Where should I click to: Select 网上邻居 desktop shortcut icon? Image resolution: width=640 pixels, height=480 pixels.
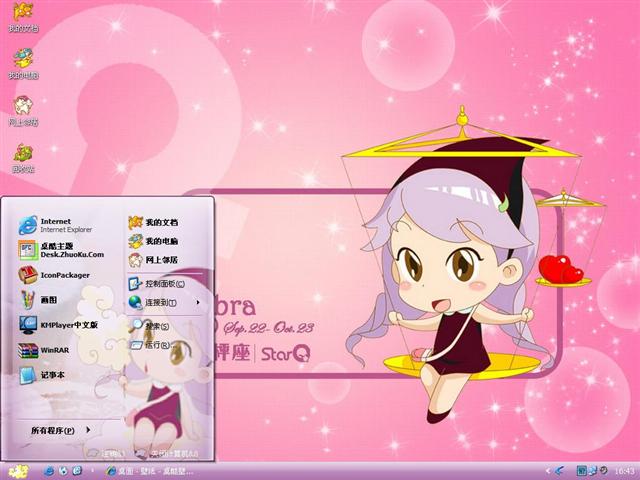23,111
